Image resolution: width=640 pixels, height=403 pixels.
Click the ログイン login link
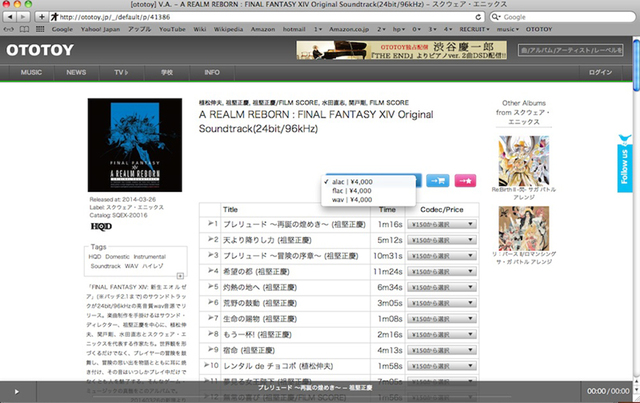point(601,73)
